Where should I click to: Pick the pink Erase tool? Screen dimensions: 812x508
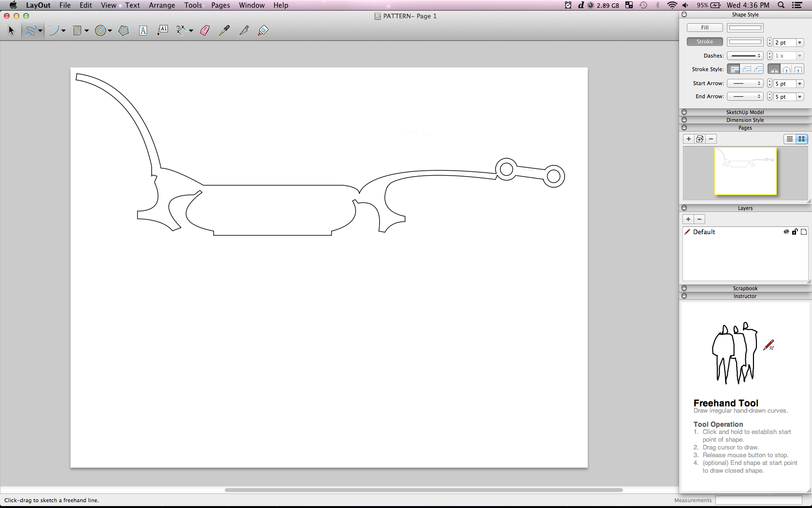[x=204, y=30]
